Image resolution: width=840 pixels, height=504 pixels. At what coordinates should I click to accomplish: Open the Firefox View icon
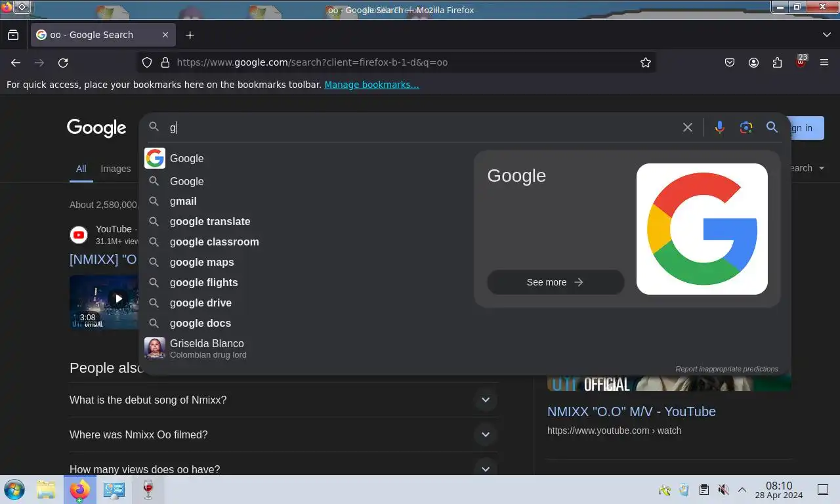point(13,35)
